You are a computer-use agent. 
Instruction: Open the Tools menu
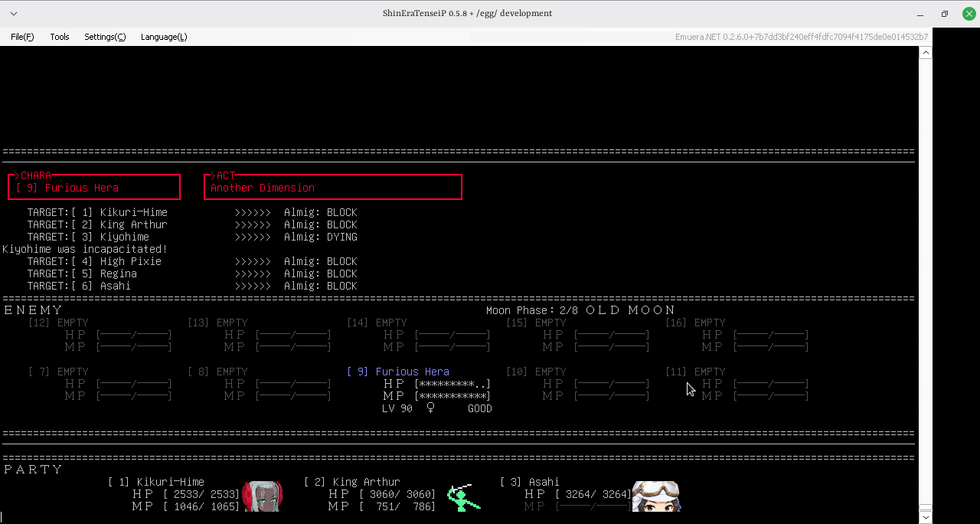click(x=60, y=37)
